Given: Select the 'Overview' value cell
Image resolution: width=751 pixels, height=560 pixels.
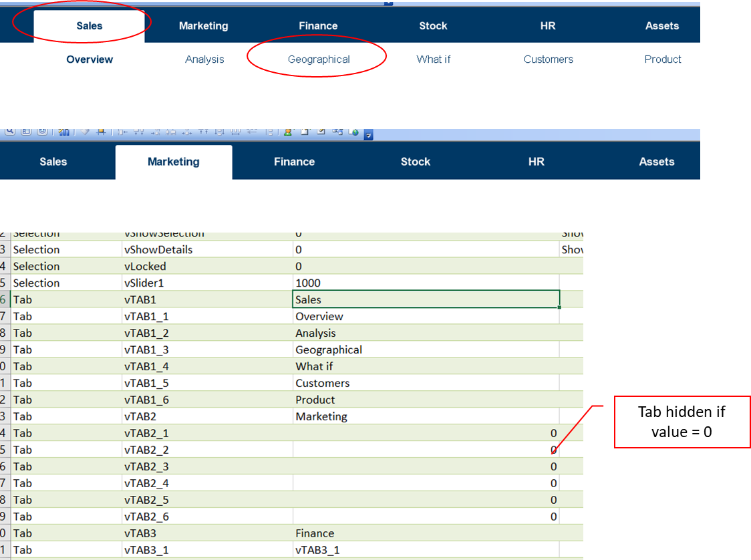Looking at the screenshot, I should (x=426, y=316).
